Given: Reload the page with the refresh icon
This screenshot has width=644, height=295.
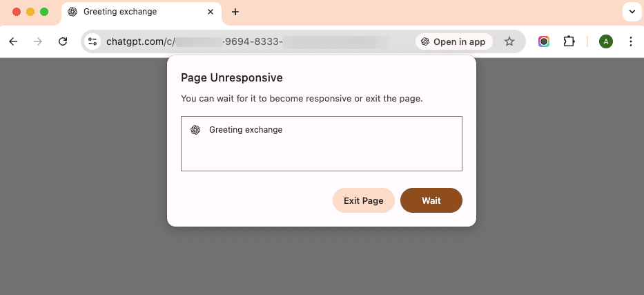Looking at the screenshot, I should coord(62,41).
